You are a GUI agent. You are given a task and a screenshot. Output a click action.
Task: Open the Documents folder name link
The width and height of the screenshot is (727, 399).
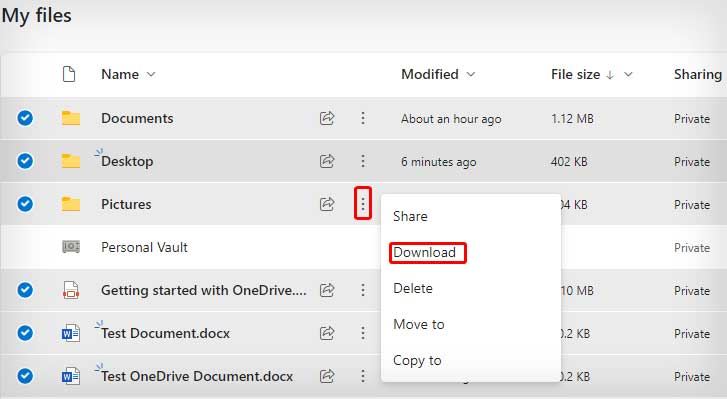[137, 118]
